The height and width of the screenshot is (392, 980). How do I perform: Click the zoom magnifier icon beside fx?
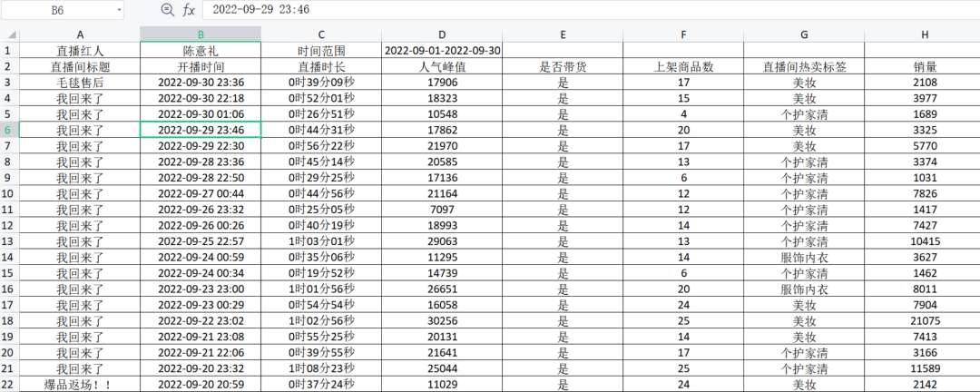point(167,10)
